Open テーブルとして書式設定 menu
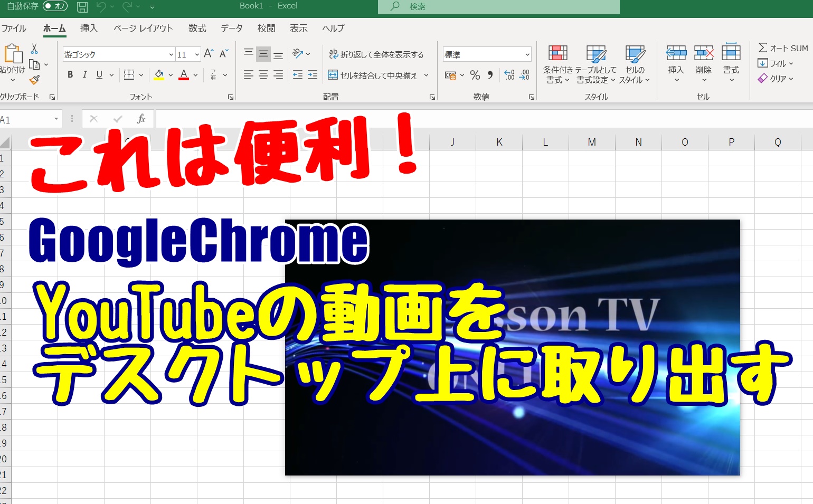This screenshot has height=504, width=813. coord(595,64)
